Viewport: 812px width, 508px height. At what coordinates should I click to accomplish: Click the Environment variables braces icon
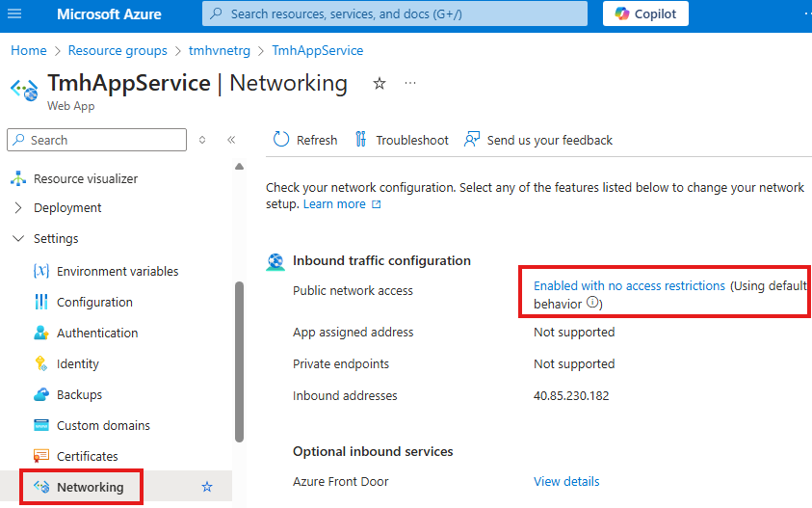(40, 271)
